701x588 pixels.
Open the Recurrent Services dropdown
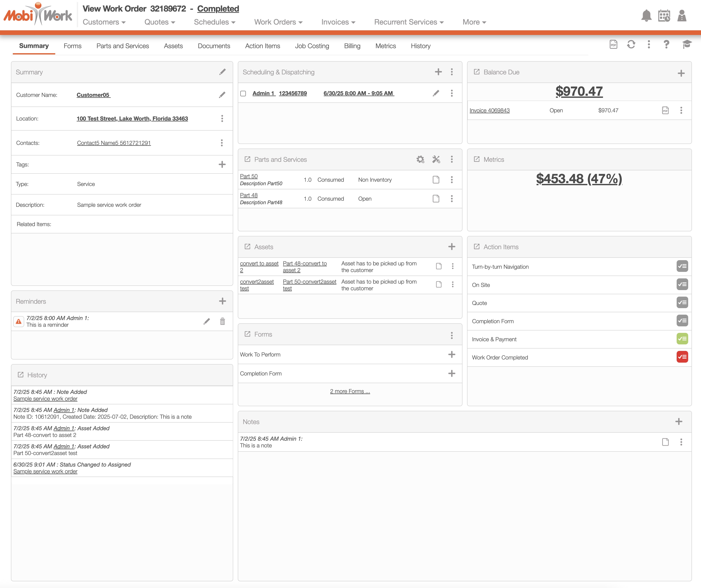409,22
